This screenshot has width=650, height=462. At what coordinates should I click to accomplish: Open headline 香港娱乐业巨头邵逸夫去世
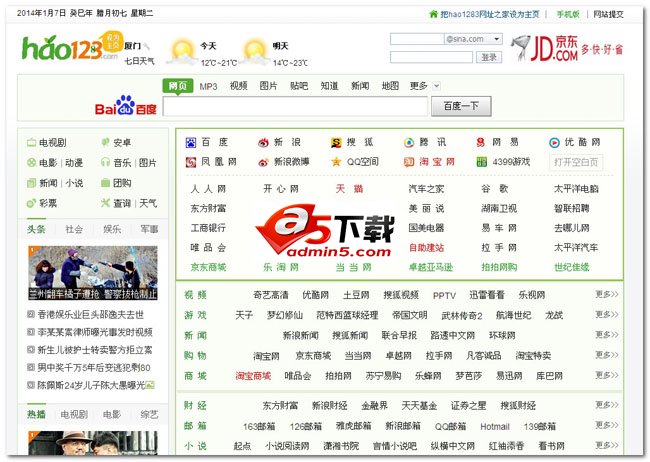tap(91, 315)
